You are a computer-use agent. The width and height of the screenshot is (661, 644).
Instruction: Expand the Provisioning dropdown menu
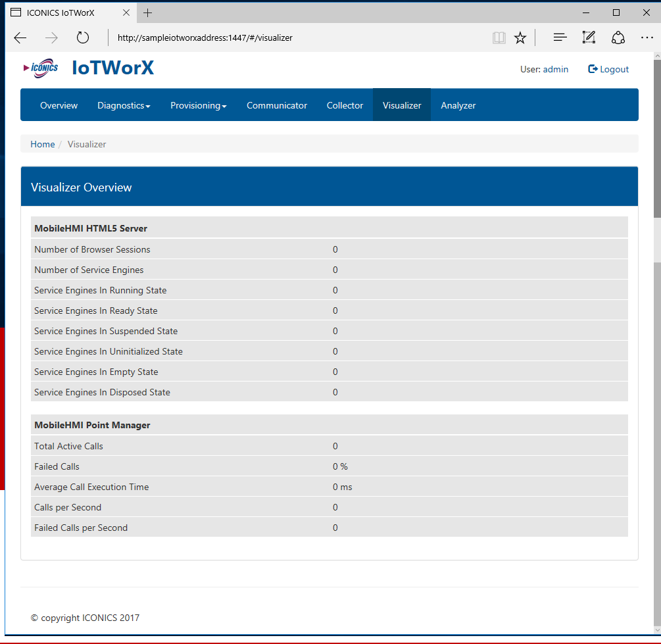198,105
